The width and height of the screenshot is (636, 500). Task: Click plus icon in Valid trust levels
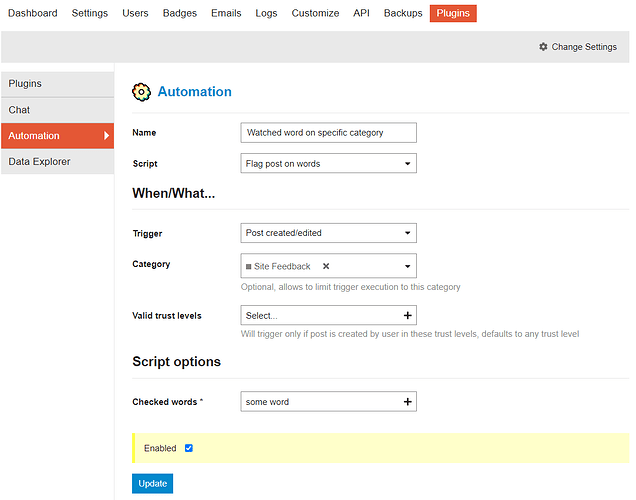pyautogui.click(x=408, y=315)
